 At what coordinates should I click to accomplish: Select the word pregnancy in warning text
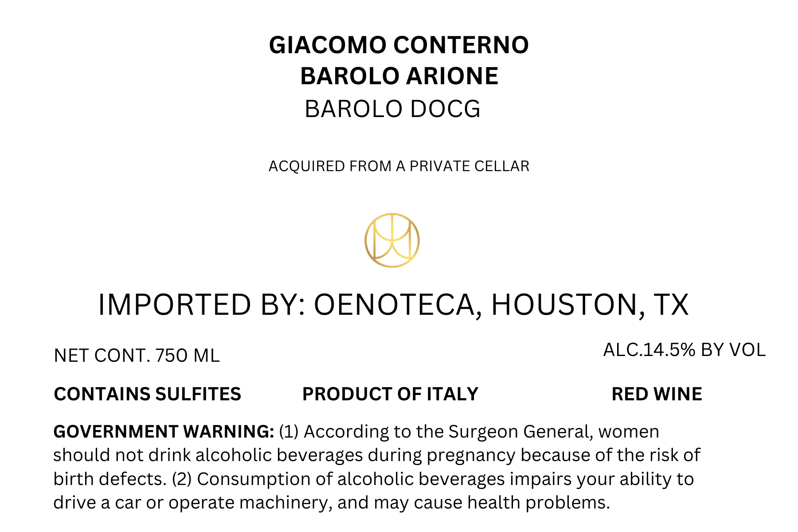pos(471,456)
